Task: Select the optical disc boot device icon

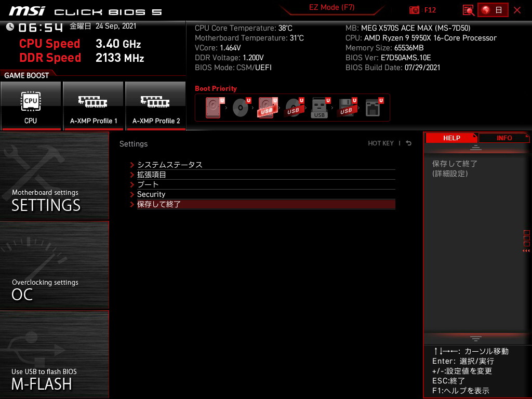Action: [x=242, y=108]
